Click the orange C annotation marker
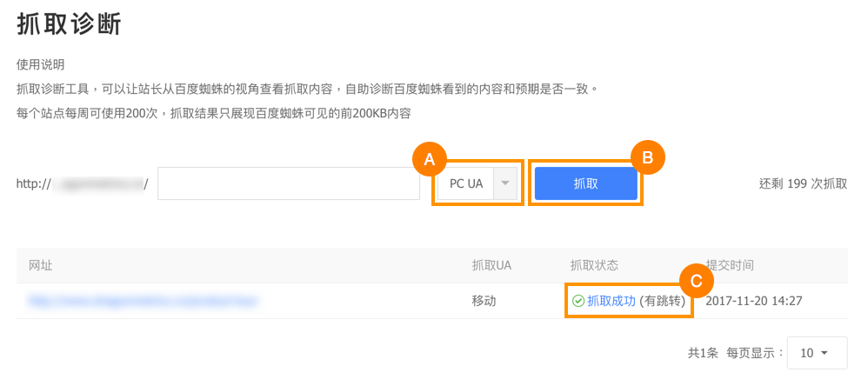The height and width of the screenshot is (386, 868). point(696,281)
